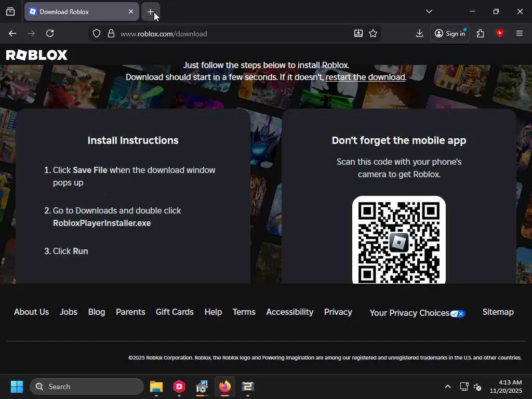Open Firefox View tab list icon
Screen dimensions: 532x399
(x=10, y=11)
